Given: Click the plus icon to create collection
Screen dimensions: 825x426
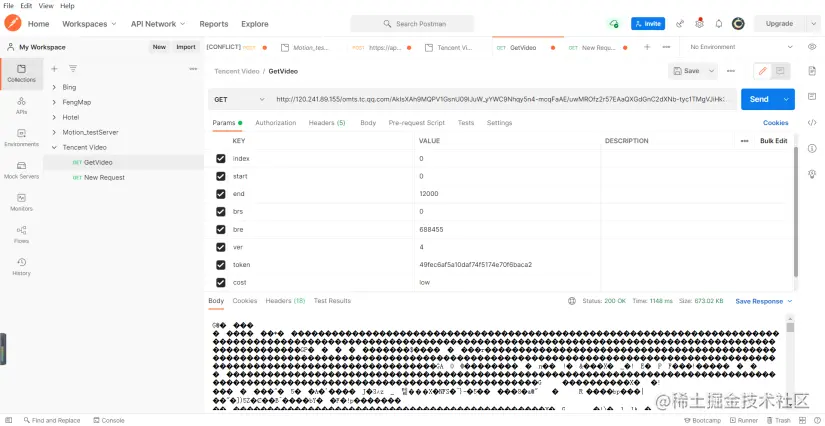Looking at the screenshot, I should 54,69.
